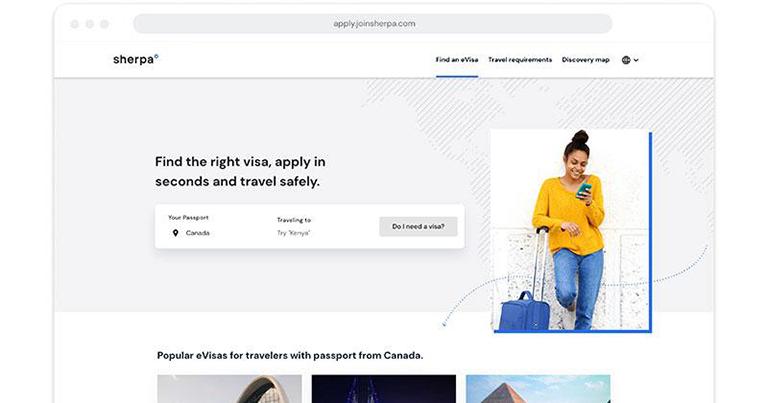This screenshot has width=768, height=403.
Task: Open the eVisa card showing the pyramid
Action: pos(538,389)
